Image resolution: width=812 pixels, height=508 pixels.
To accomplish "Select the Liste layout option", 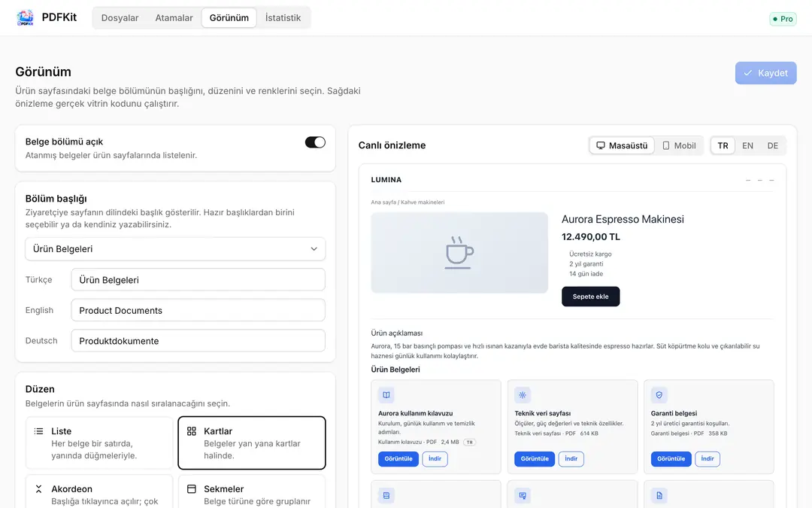I will point(99,443).
